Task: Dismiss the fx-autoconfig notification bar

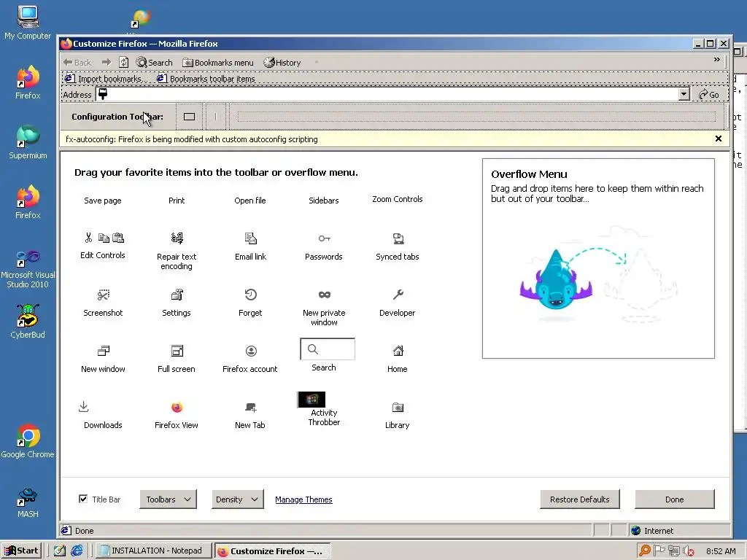Action: pyautogui.click(x=719, y=139)
